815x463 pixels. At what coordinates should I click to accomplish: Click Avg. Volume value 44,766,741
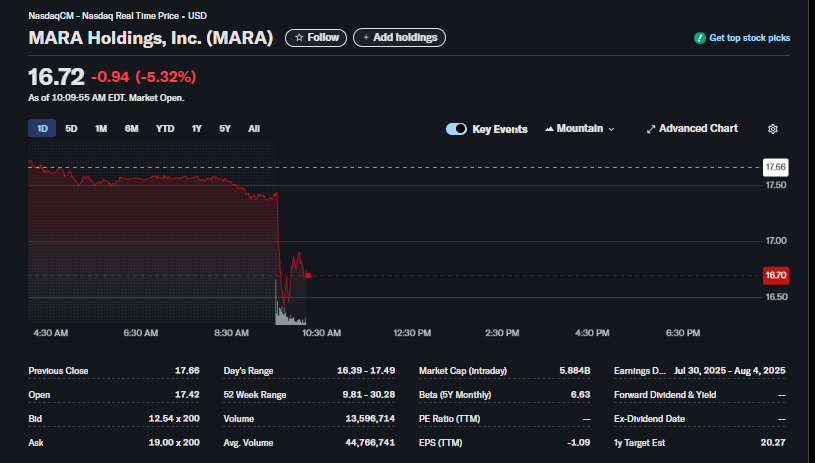pyautogui.click(x=370, y=442)
